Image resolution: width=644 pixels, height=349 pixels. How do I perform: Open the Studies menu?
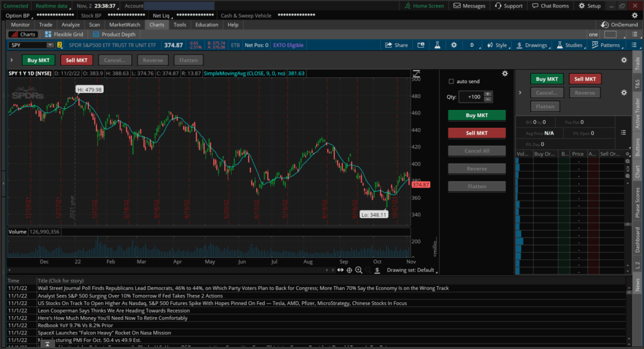[x=570, y=45]
